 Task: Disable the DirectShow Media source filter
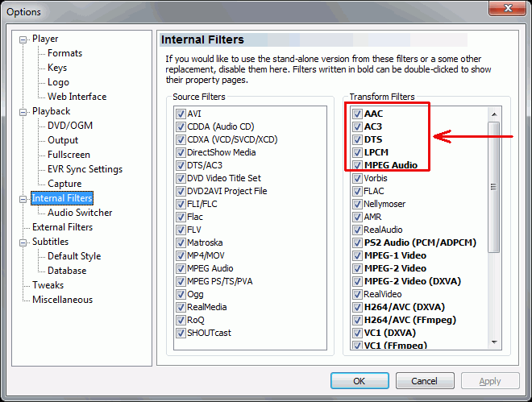(181, 152)
